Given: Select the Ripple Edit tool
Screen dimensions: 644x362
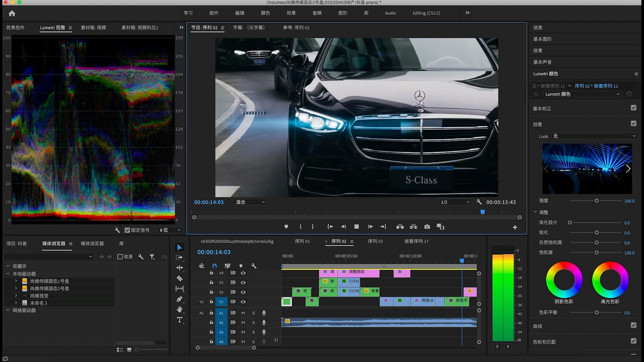Looking at the screenshot, I should 179,268.
